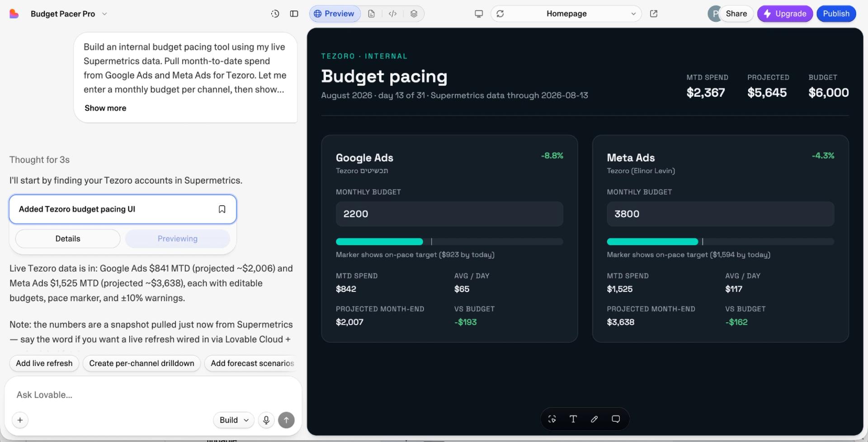Click Google Ads vs budget -$193
868x442 pixels.
[x=466, y=322]
